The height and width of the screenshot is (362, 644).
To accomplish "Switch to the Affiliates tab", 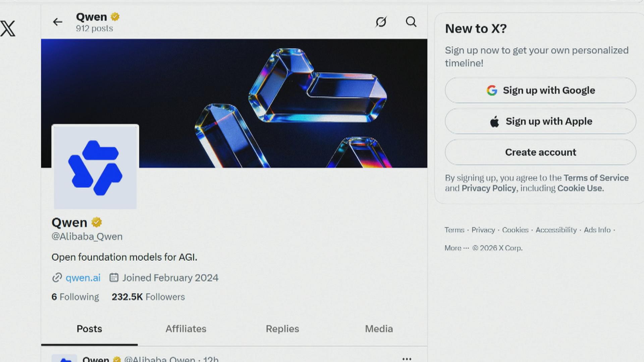I will click(x=186, y=329).
